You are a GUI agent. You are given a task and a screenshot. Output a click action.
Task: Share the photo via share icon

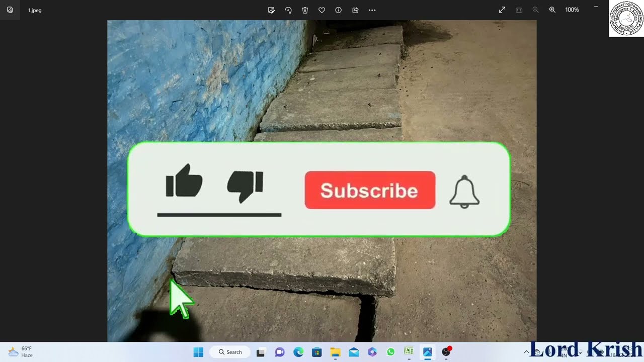[355, 10]
